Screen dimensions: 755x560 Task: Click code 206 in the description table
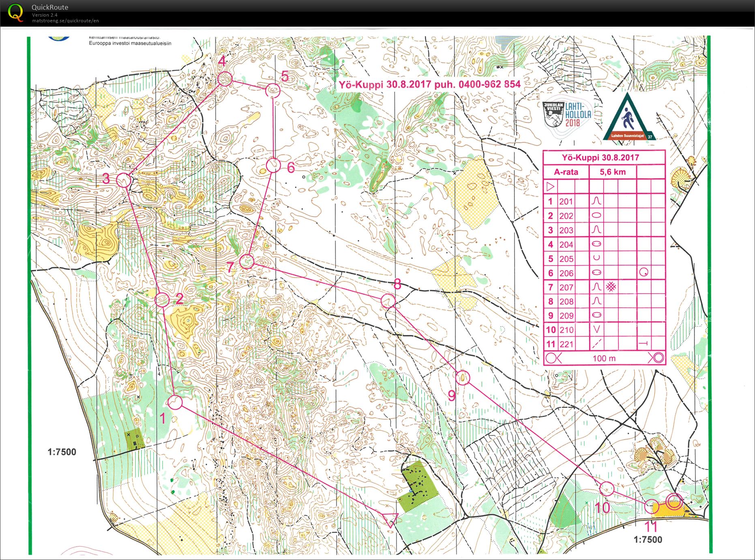click(566, 273)
